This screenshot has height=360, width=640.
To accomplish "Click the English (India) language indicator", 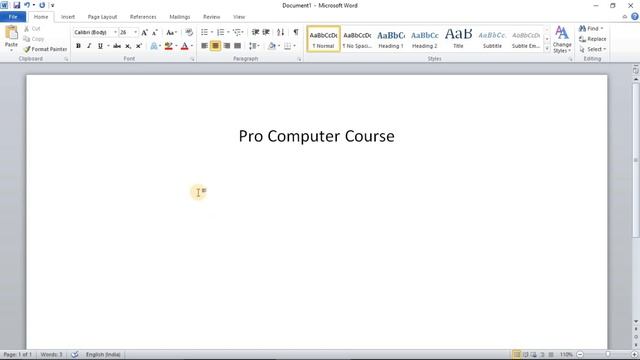I will (x=103, y=354).
